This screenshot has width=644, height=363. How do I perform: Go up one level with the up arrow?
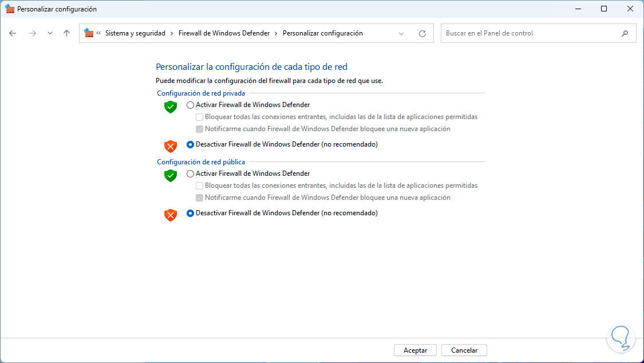(66, 33)
